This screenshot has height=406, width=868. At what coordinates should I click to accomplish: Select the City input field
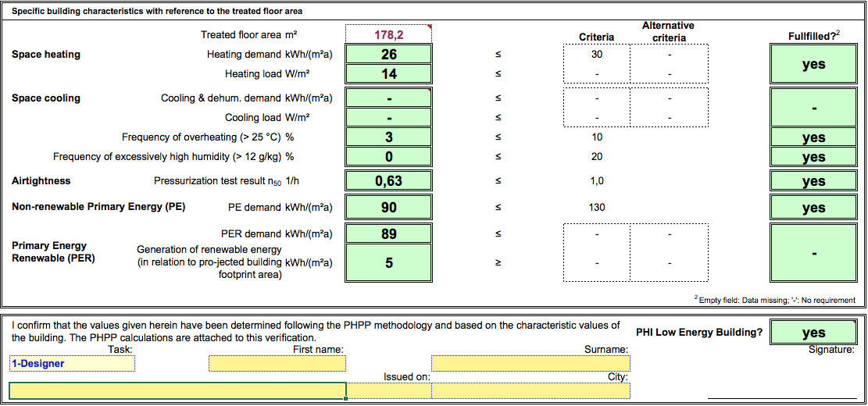pyautogui.click(x=530, y=390)
